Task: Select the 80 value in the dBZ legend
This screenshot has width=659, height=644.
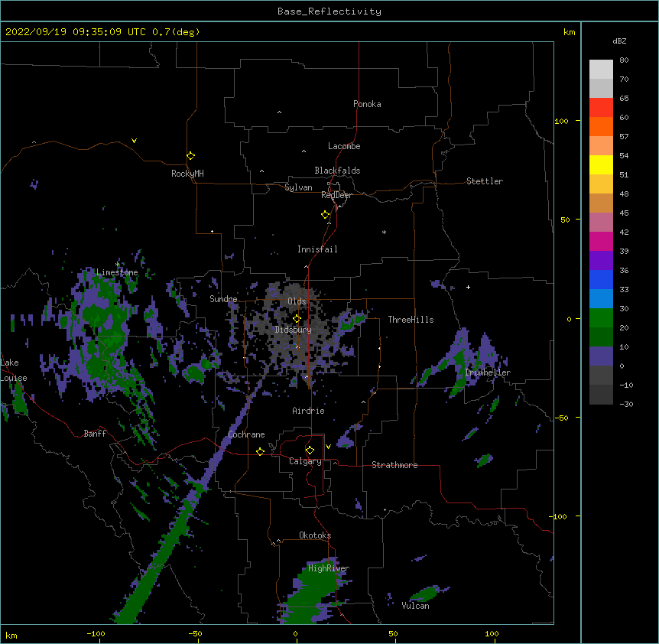Action: point(624,60)
